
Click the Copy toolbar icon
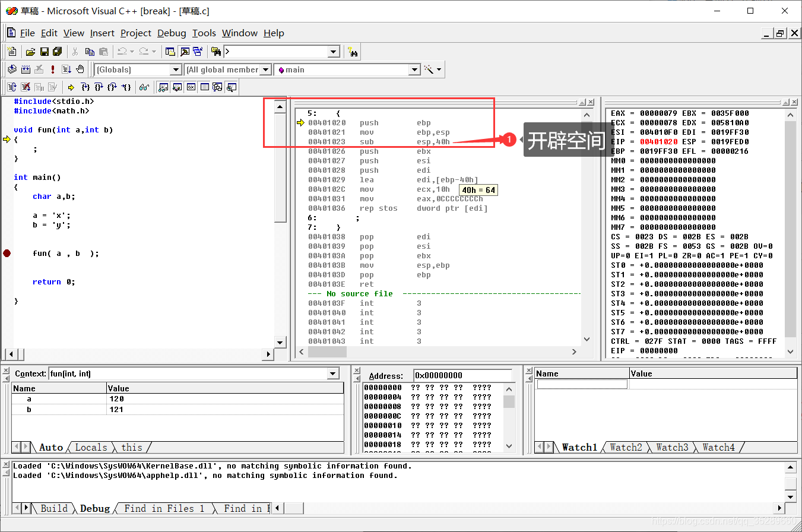click(90, 52)
